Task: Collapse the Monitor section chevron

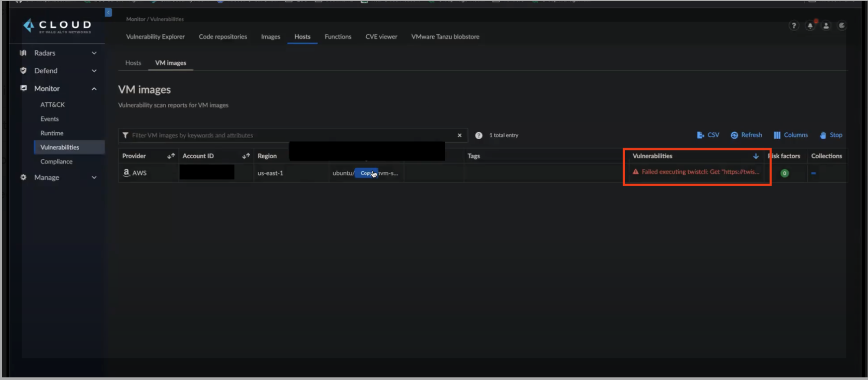Action: pos(94,88)
